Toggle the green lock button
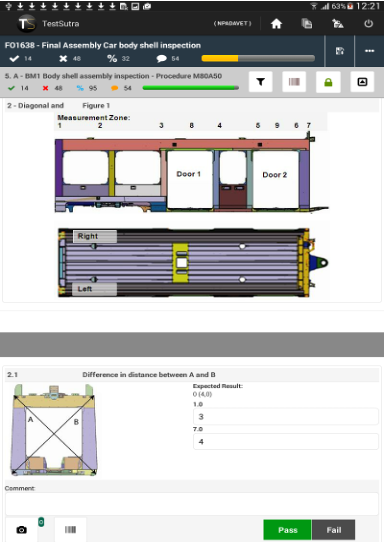Screen dimensions: 384x542 coord(328,82)
